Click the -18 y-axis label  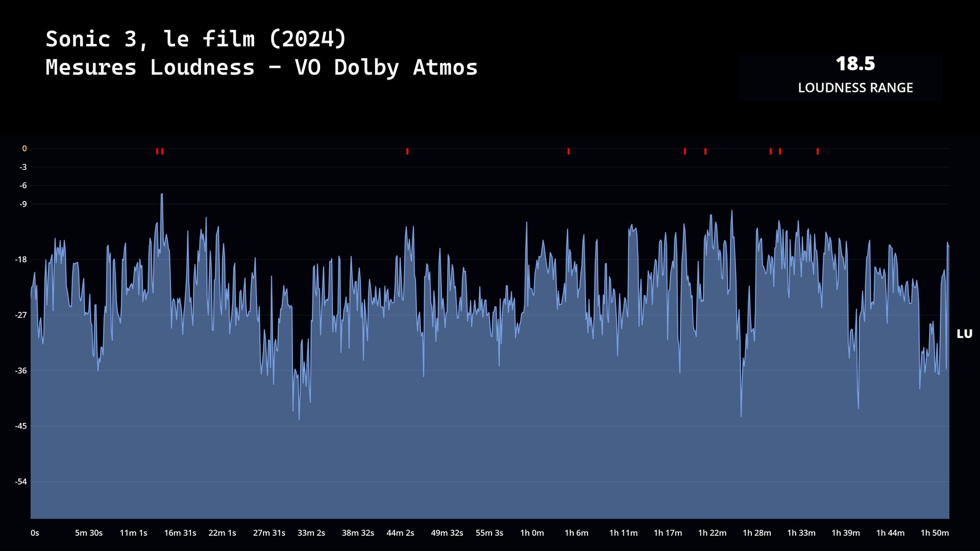coord(21,260)
